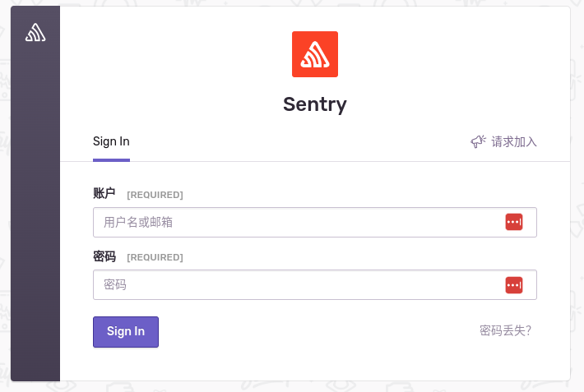Focus the 用户名或邮箱 account input field
The image size is (584, 392).
pos(315,222)
